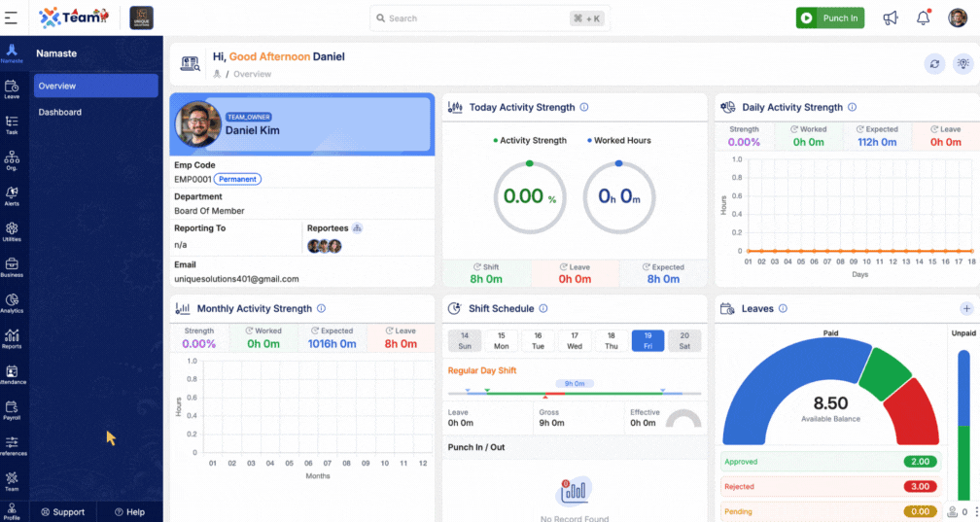The width and height of the screenshot is (980, 522).
Task: Open the Analytics sidebar icon
Action: [12, 303]
